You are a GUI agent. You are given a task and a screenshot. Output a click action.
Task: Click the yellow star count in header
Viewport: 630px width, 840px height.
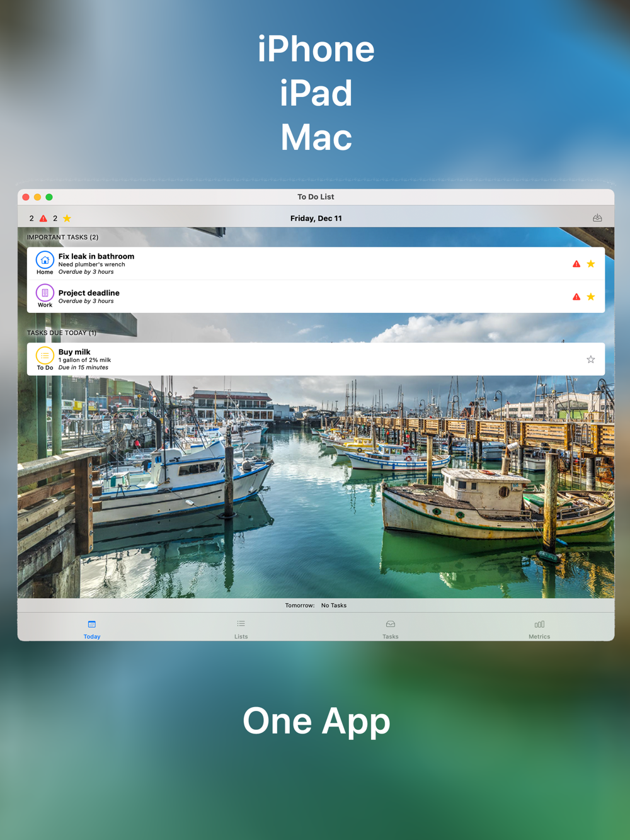click(x=67, y=219)
